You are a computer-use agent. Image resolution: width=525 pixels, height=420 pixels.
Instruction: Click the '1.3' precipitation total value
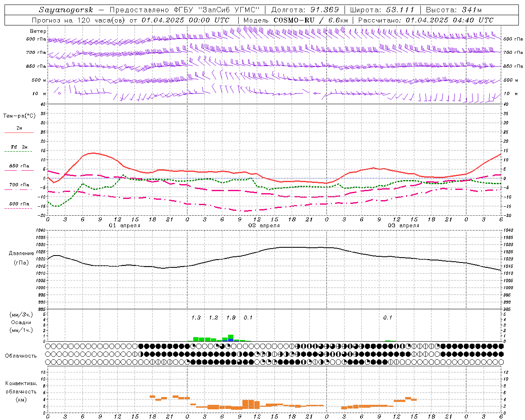coord(196,317)
